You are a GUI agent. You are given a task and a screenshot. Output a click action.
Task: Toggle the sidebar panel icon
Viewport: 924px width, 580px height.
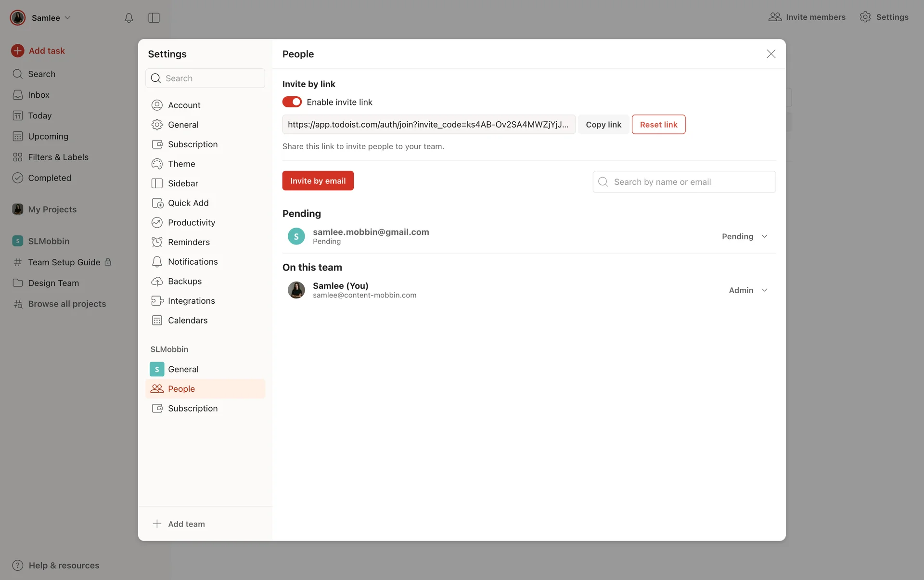(x=154, y=18)
